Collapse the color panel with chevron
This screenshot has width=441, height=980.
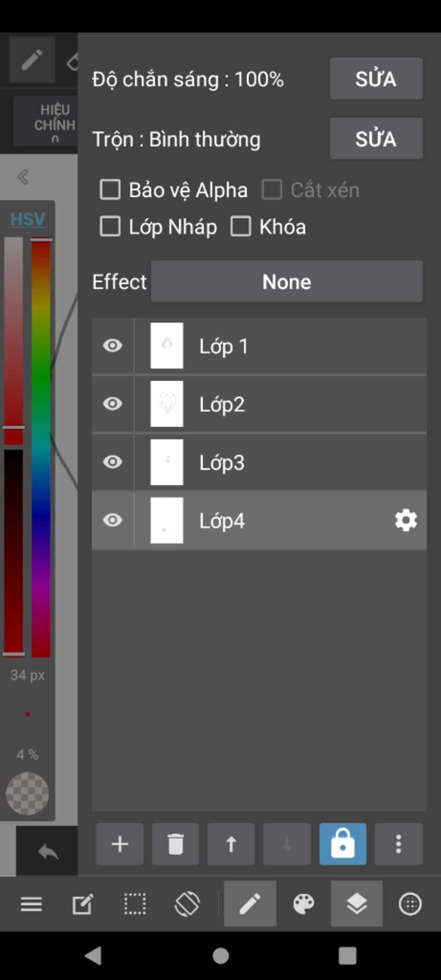point(23,177)
